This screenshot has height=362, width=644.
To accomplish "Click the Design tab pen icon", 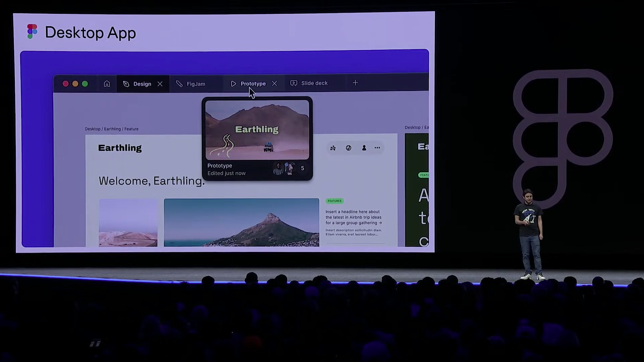I will coord(126,84).
